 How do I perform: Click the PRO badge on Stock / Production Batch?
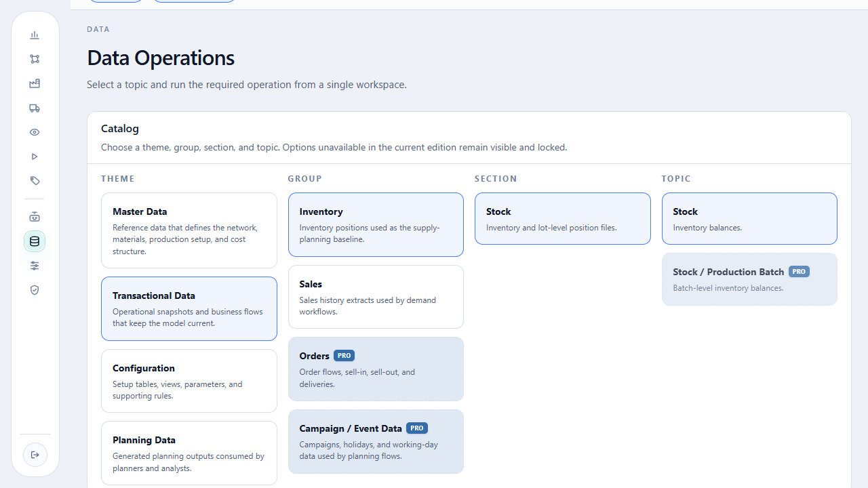(799, 272)
